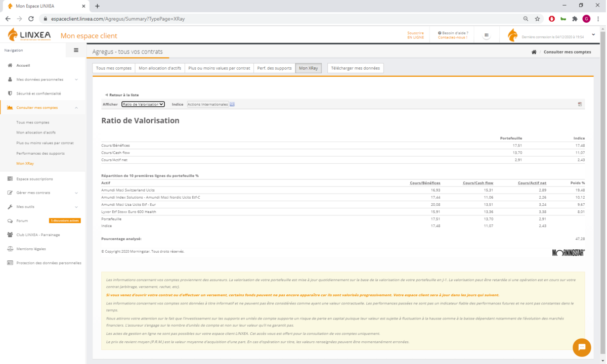This screenshot has height=364, width=607.
Task: Click the Accueil home icon in sidebar
Action: 10,65
